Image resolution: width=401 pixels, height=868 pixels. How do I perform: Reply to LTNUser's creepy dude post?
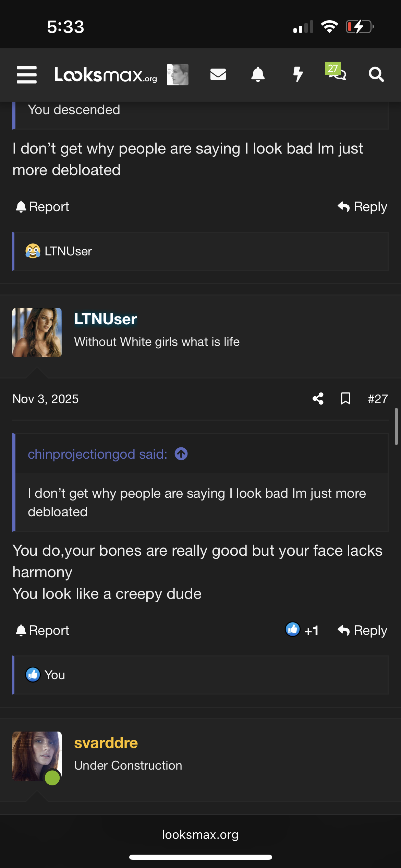[362, 630]
